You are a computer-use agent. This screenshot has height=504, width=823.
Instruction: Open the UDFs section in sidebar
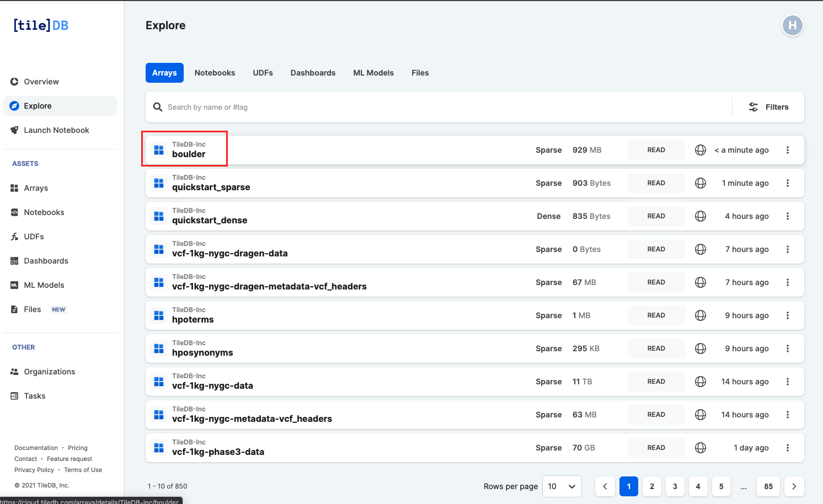[x=34, y=237]
